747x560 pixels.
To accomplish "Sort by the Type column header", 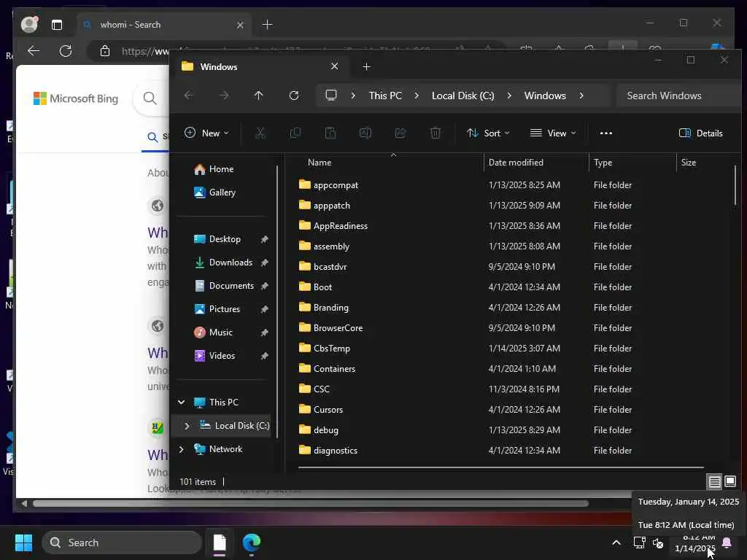I will (632, 163).
